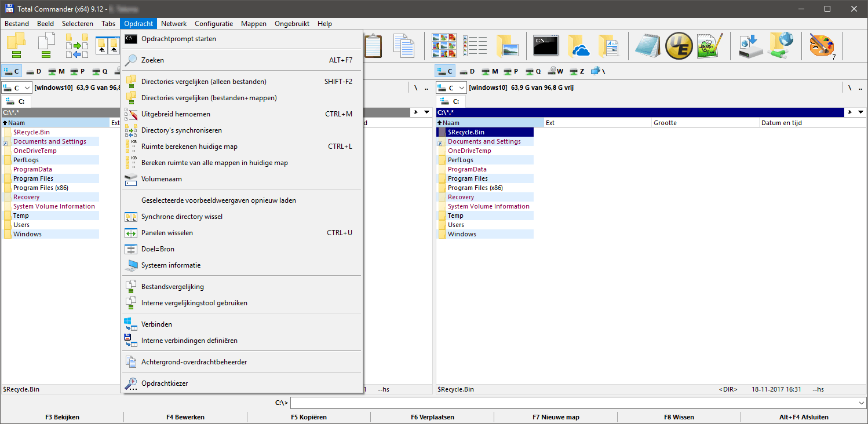Click the two-documents compare files toolbar icon
The image size is (868, 424).
46,45
